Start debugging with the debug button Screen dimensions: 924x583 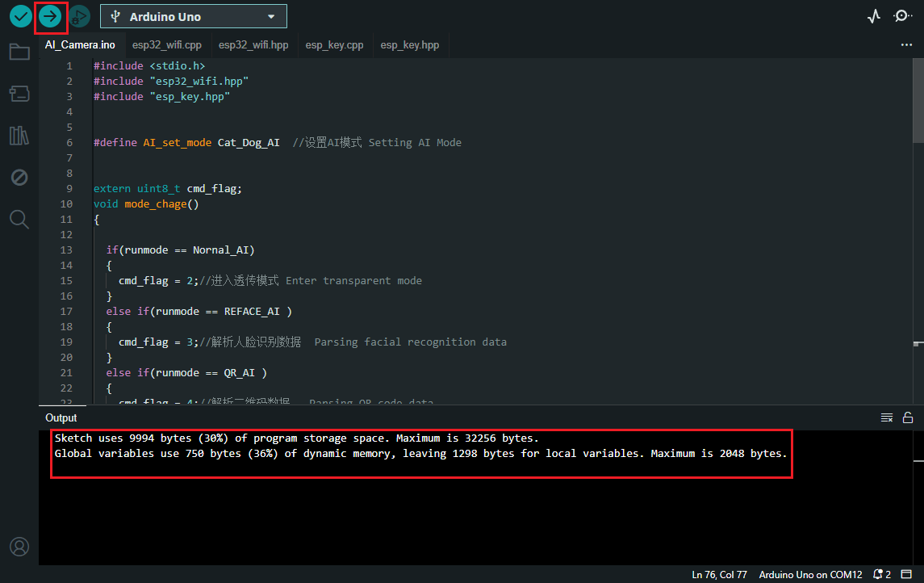coord(79,16)
